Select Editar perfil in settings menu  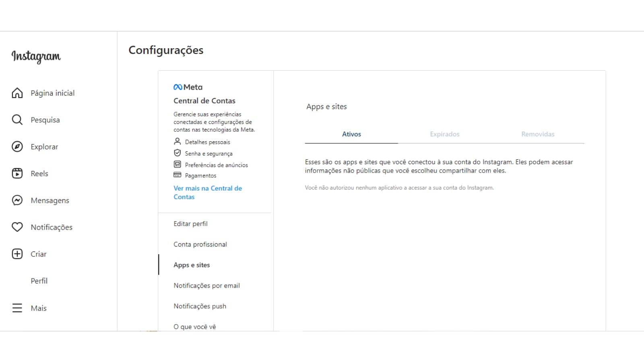point(190,224)
